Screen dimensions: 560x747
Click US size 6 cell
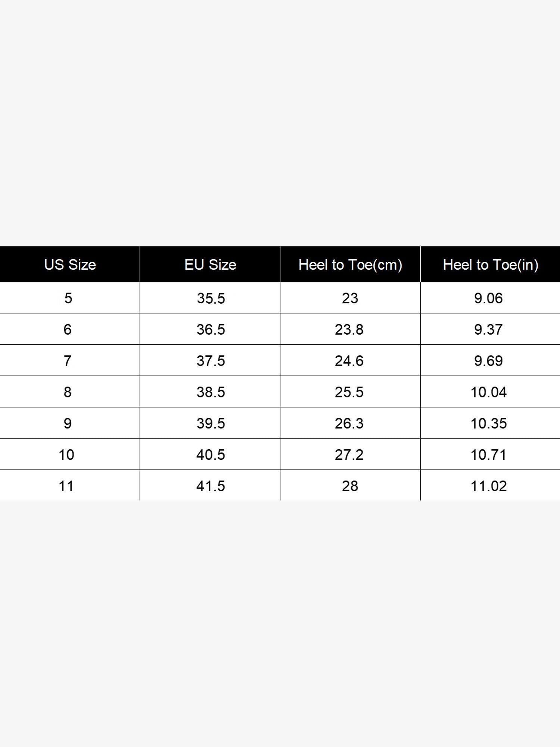70,329
